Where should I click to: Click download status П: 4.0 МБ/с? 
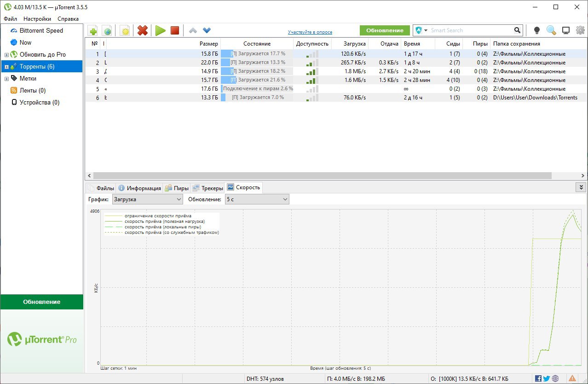tap(356, 378)
